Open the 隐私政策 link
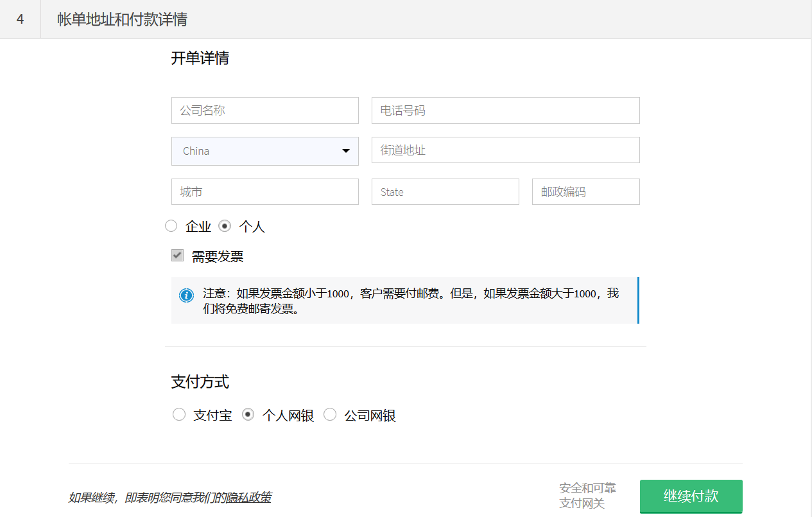 pyautogui.click(x=248, y=497)
